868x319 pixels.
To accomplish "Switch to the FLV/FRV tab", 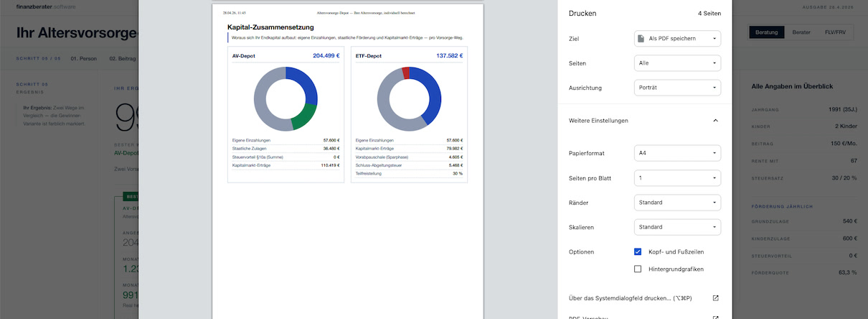I will tap(836, 32).
